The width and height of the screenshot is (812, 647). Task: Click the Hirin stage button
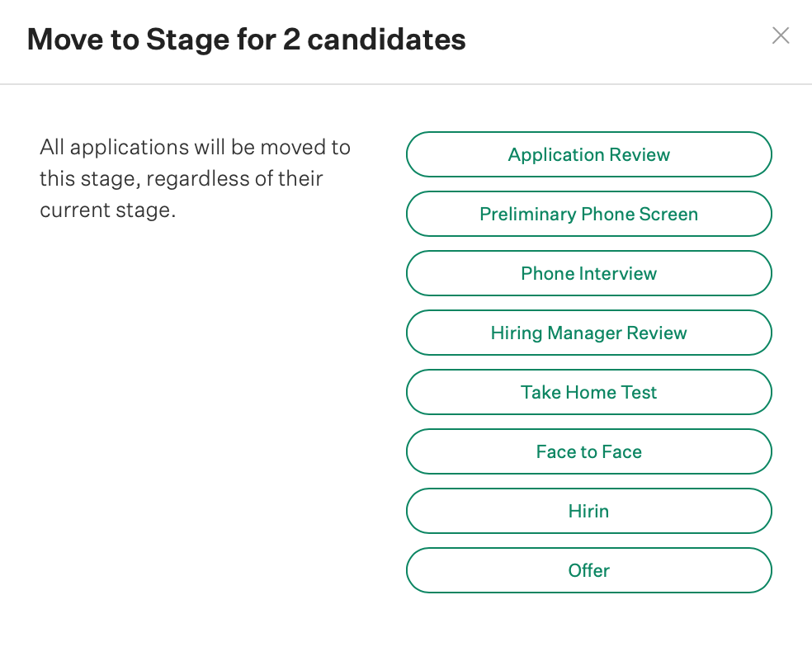click(x=588, y=511)
